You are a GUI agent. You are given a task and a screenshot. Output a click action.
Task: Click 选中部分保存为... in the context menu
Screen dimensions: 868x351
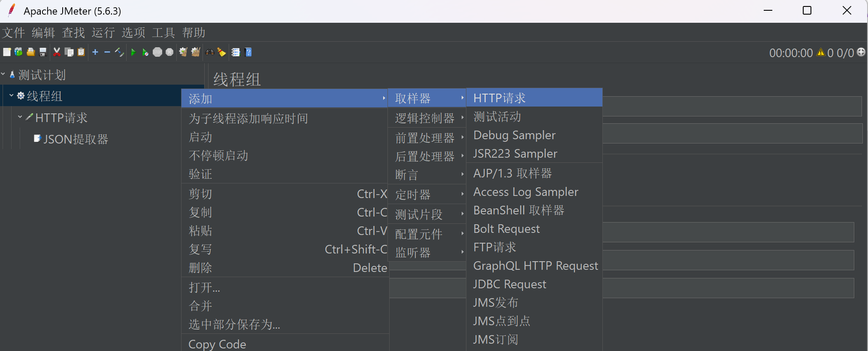(x=285, y=324)
